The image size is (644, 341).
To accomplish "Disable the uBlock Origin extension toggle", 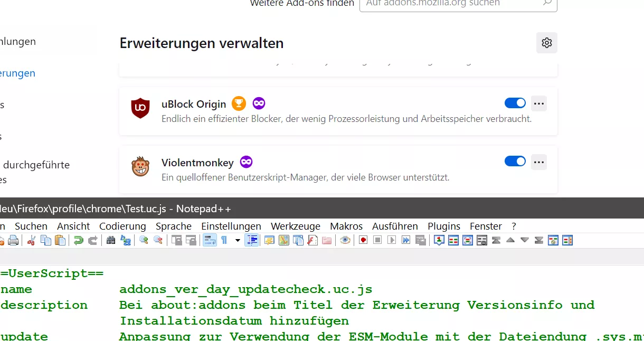I will 515,103.
